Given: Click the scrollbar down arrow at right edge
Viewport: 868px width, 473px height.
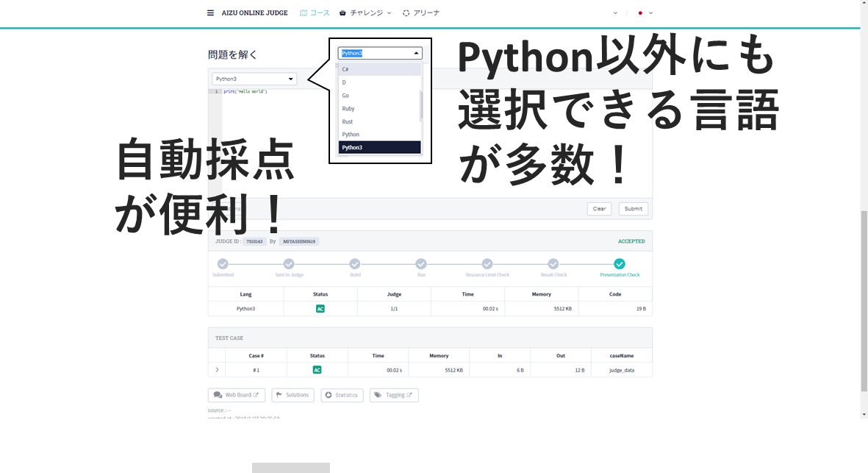Looking at the screenshot, I should 864,414.
